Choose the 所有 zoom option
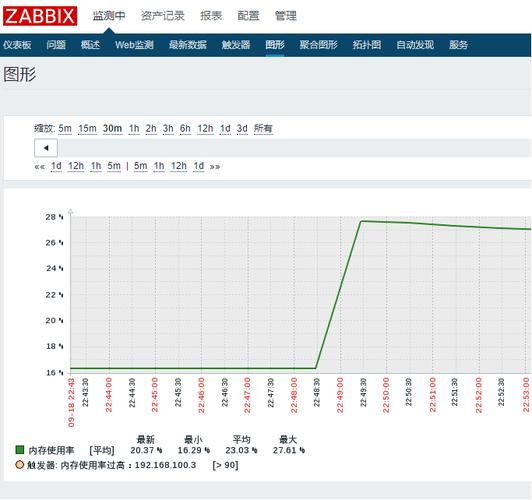 (263, 129)
